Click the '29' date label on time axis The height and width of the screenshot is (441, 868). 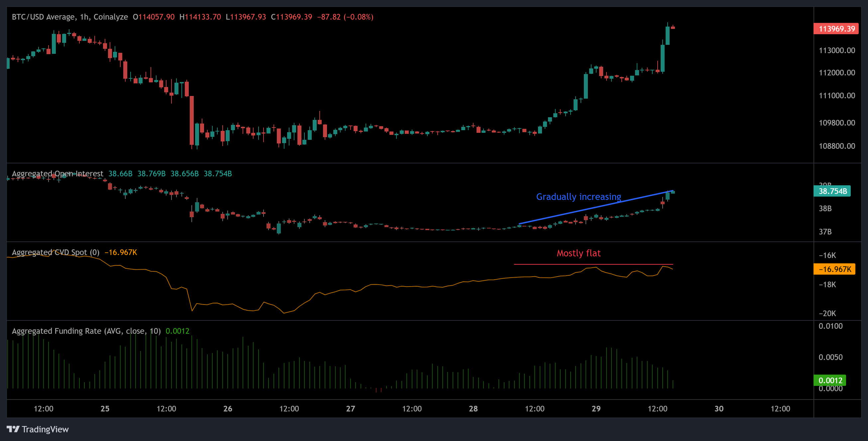597,409
